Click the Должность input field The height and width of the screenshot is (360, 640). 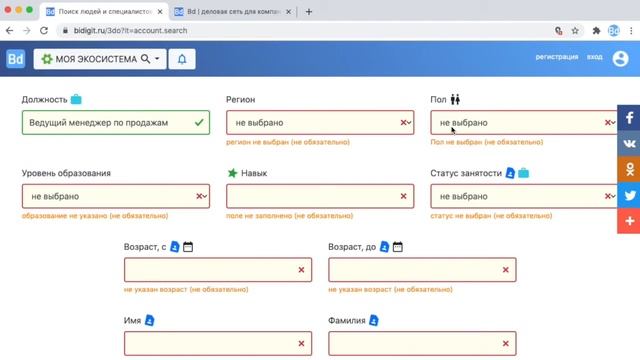[116, 122]
